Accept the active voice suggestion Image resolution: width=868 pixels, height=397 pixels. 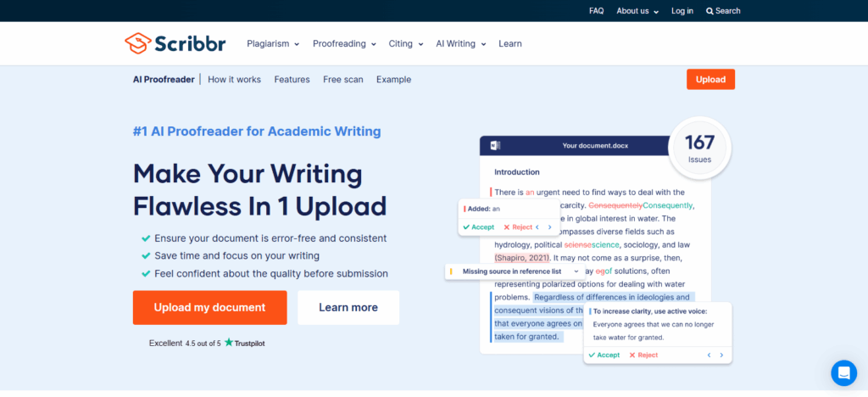[604, 355]
